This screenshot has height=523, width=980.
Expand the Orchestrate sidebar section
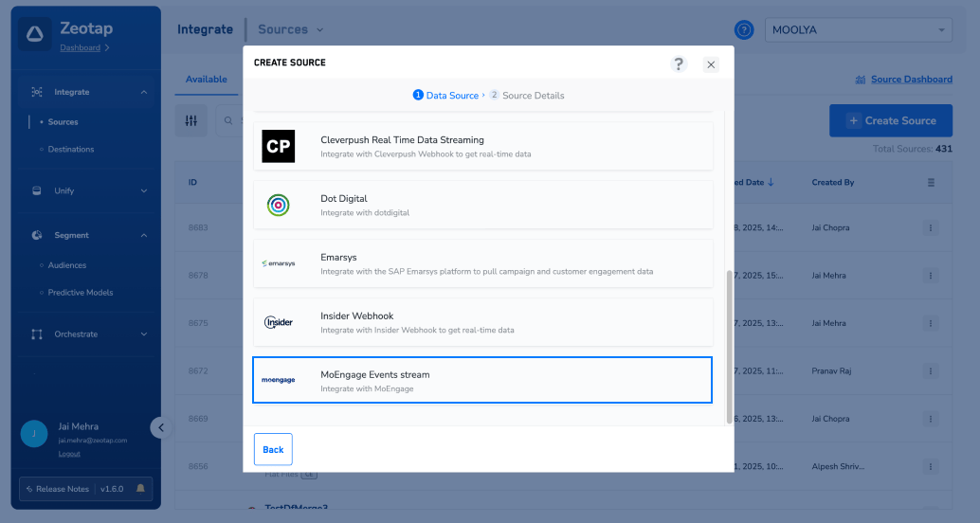point(144,334)
